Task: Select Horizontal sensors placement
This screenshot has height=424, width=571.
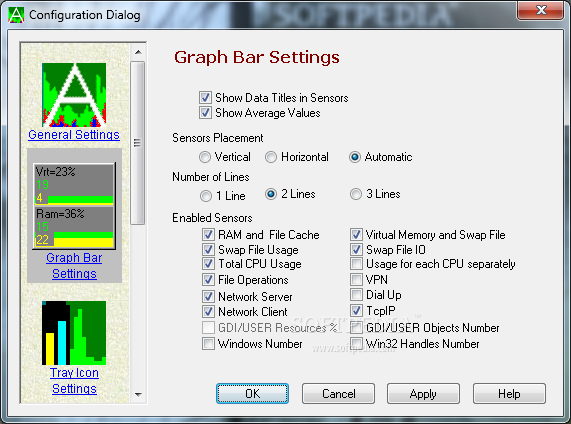Action: (271, 157)
